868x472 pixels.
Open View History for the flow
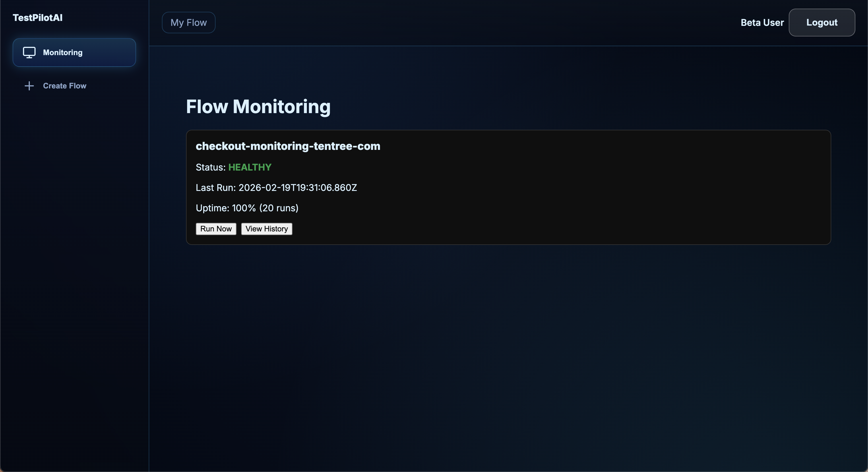[x=266, y=229]
